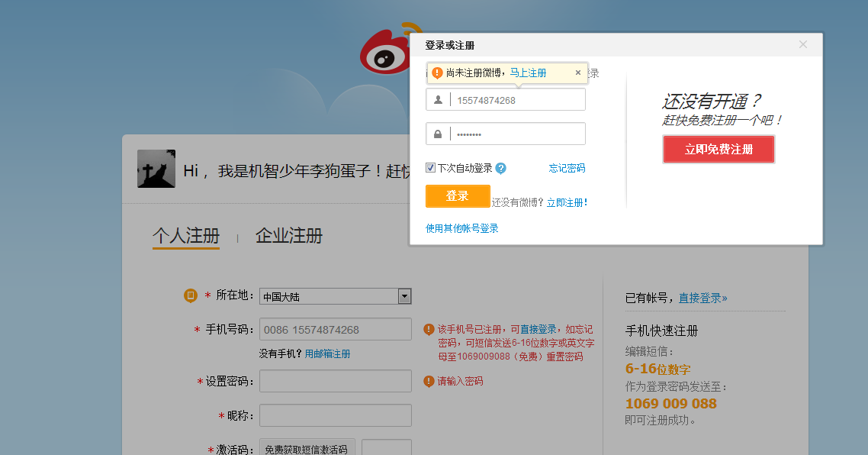Click the 免费获取短信激活码 button
868x455 pixels.
click(307, 447)
